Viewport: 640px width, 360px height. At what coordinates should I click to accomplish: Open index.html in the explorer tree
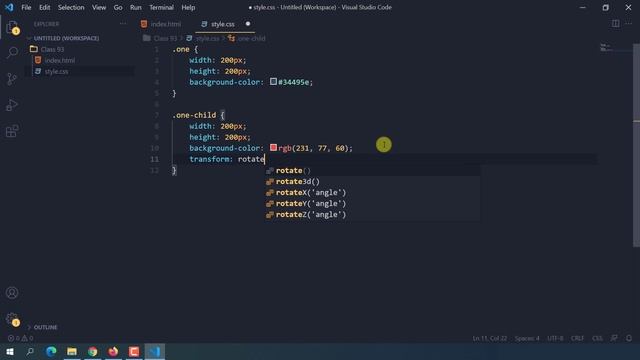(x=60, y=60)
